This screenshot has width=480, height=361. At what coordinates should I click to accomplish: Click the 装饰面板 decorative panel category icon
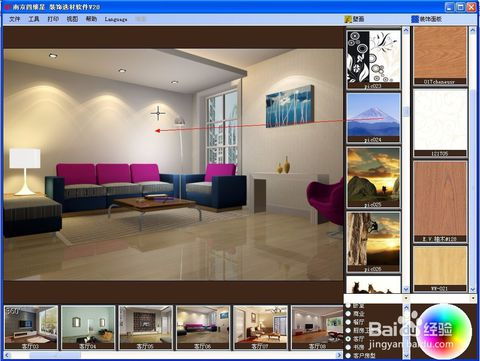click(415, 19)
